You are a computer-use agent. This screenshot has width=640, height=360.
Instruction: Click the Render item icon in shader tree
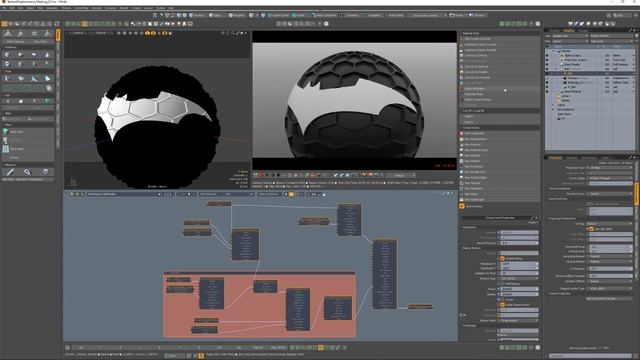(x=559, y=51)
